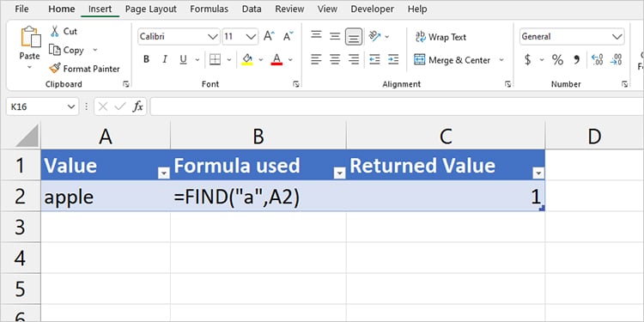Click the Format Painter brush icon
Image resolution: width=644 pixels, height=322 pixels.
[55, 68]
